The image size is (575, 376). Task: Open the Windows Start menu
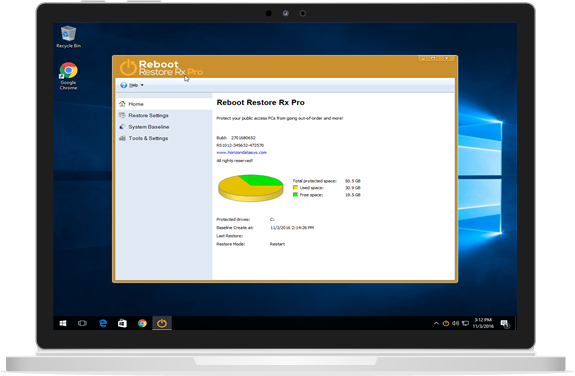(x=63, y=323)
